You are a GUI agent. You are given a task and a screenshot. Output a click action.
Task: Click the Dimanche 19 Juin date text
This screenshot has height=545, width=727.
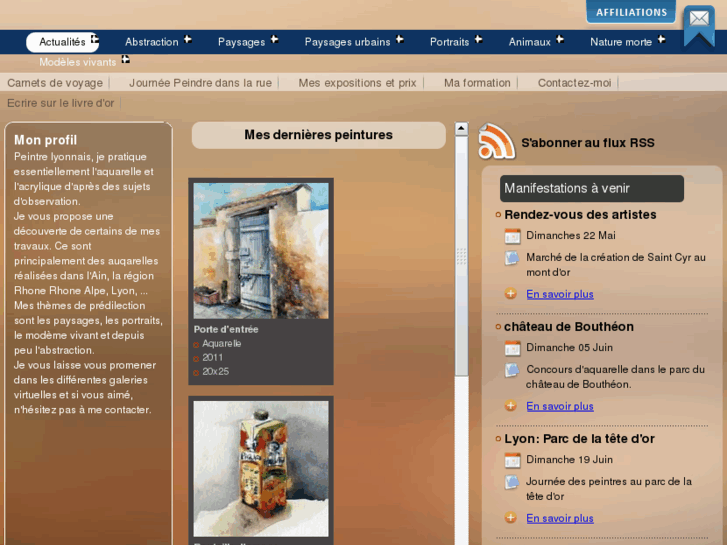[x=569, y=460]
